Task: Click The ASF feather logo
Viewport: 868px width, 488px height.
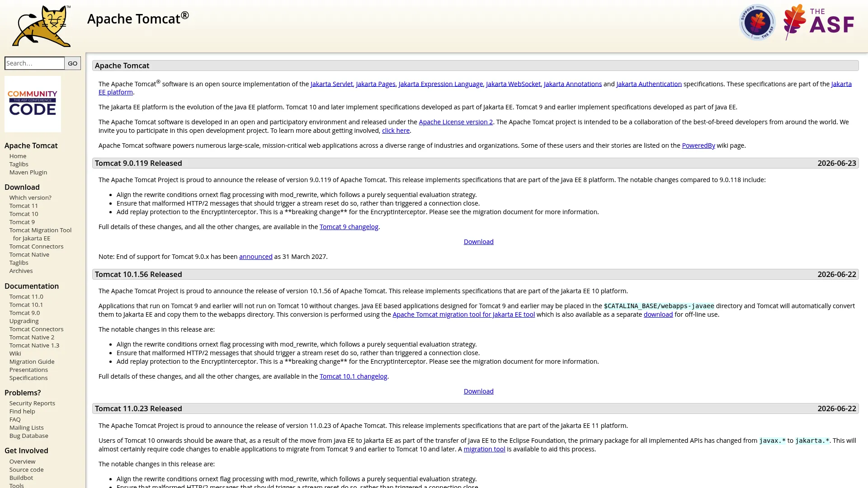Action: 818,22
